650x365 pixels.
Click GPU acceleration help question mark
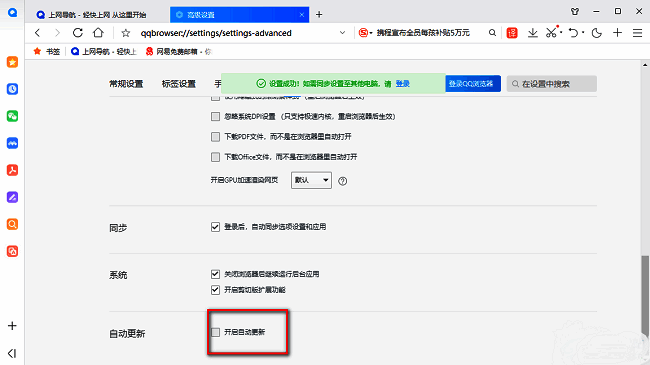[342, 181]
